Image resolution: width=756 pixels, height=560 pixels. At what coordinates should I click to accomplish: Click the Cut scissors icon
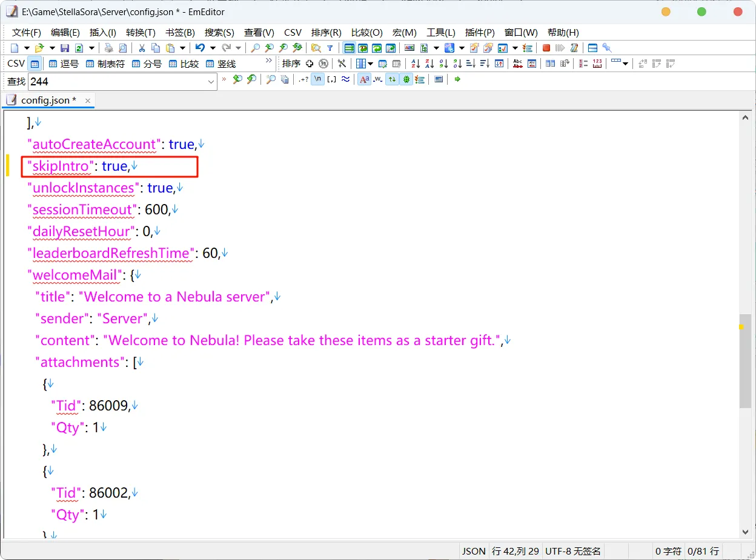point(142,48)
